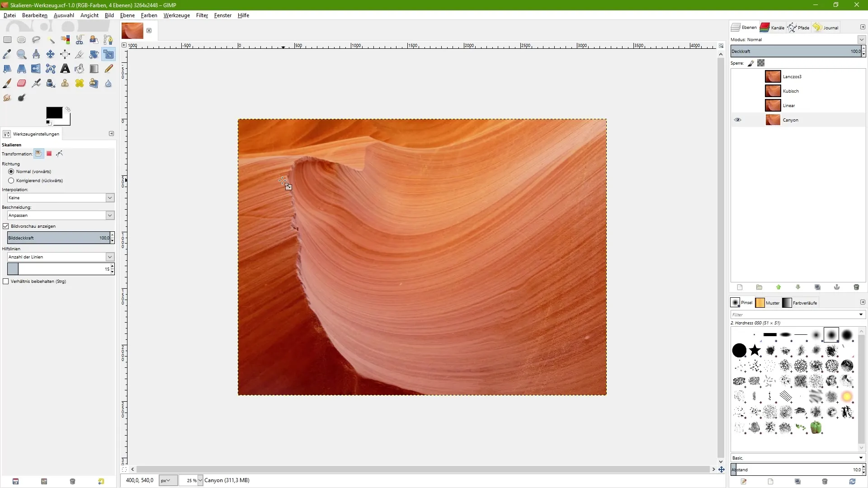Open the Werkzeuge menu
The height and width of the screenshot is (488, 868).
pos(177,15)
